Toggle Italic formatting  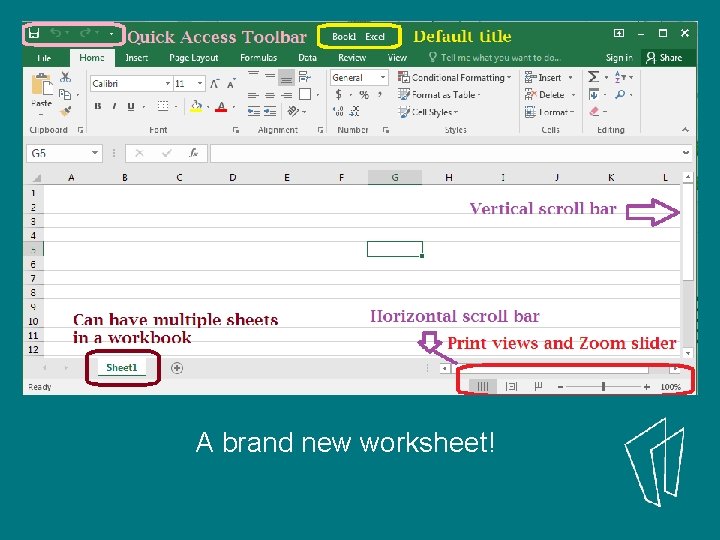[x=114, y=107]
